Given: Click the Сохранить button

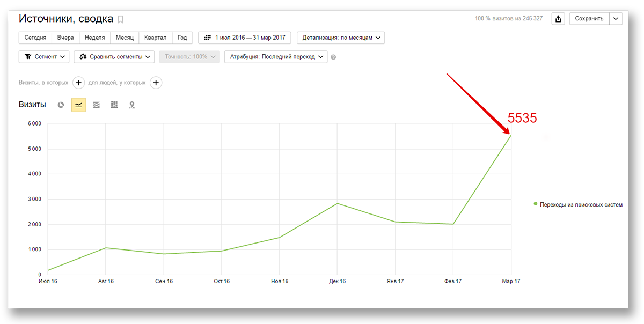Looking at the screenshot, I should 589,19.
